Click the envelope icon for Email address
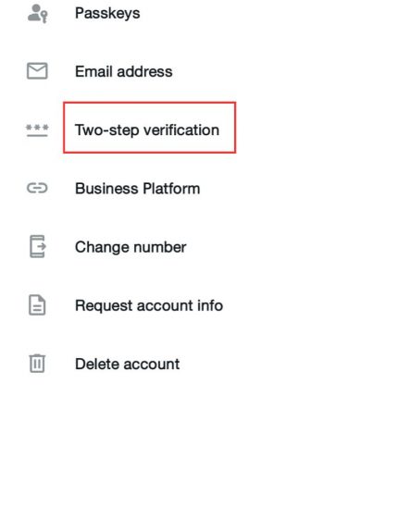398x532 pixels. coord(37,71)
